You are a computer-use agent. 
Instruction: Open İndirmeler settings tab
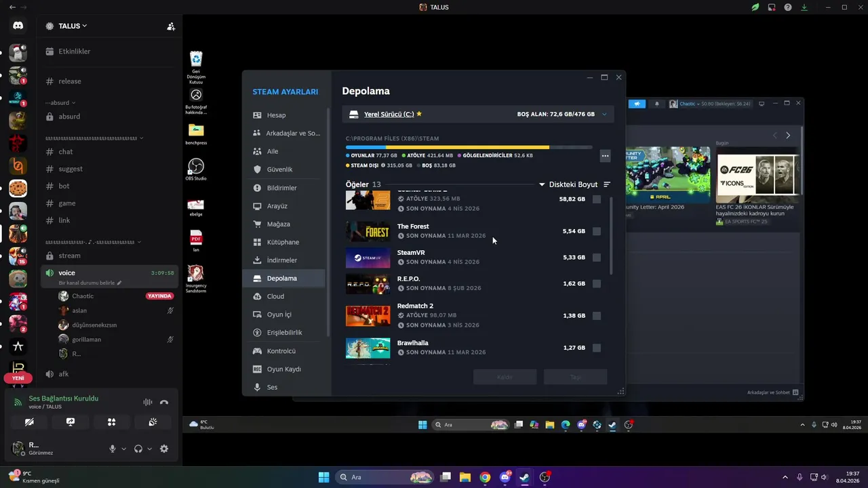[x=285, y=260]
